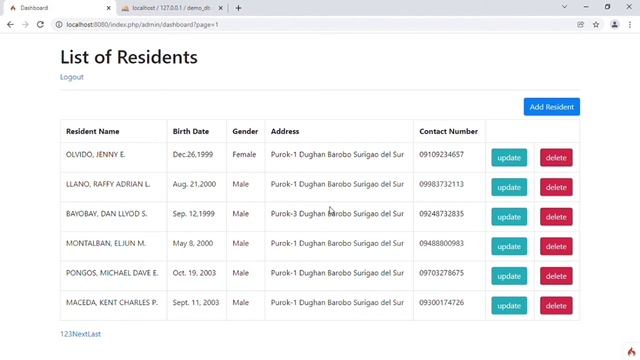Click the Purok-3 Dughan Barobo address
640x360 pixels.
(337, 213)
